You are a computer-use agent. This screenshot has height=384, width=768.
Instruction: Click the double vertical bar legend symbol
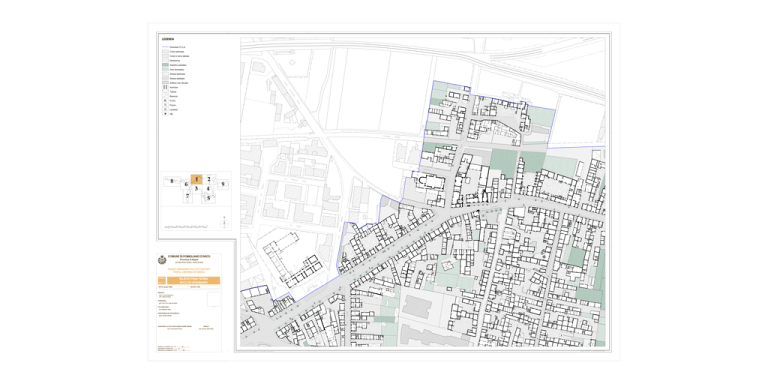[x=166, y=87]
